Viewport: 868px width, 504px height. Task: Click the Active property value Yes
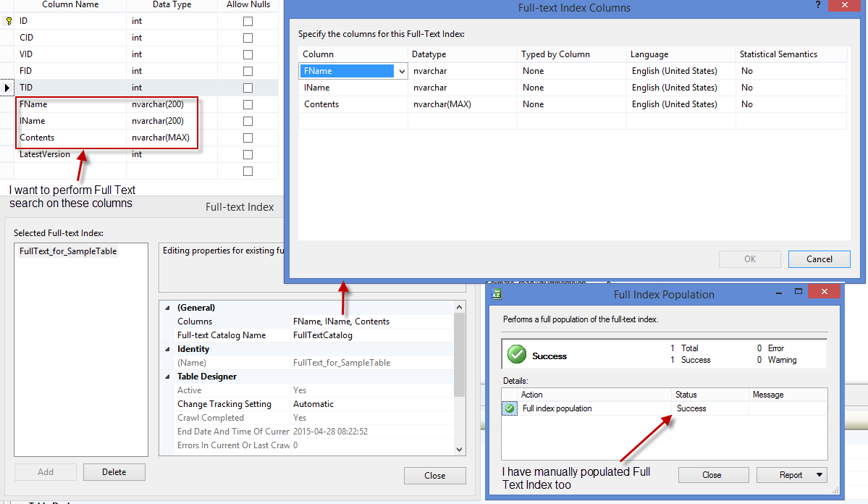coord(300,390)
